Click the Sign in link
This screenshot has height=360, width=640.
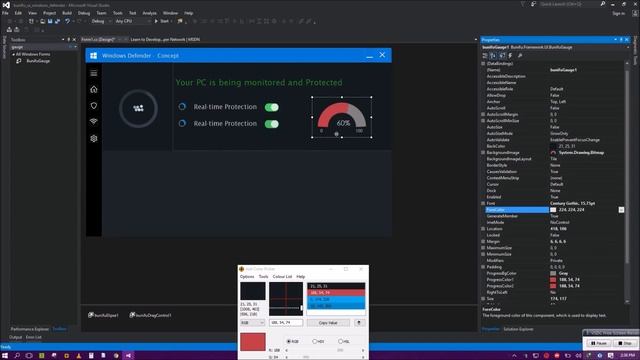pyautogui.click(x=618, y=13)
